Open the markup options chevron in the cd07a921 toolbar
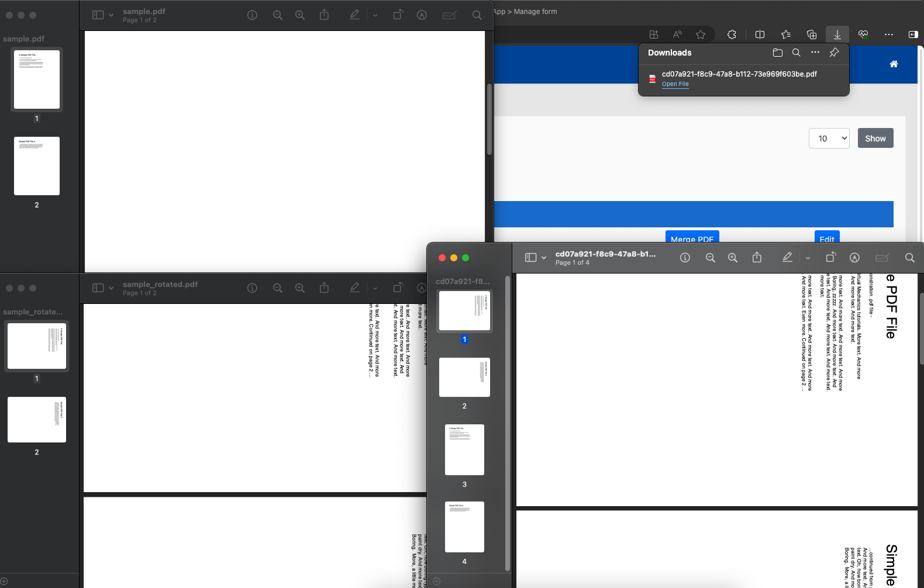This screenshot has width=924, height=588. 808,258
